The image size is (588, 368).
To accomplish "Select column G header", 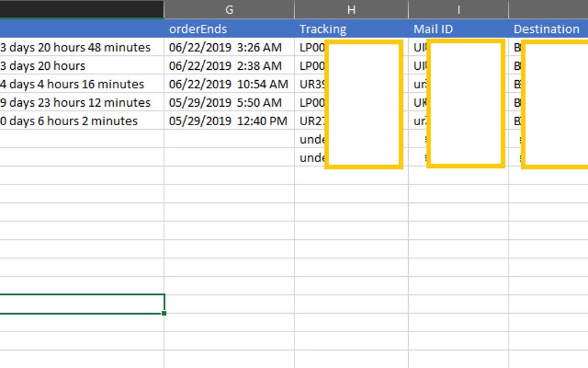I will point(229,9).
